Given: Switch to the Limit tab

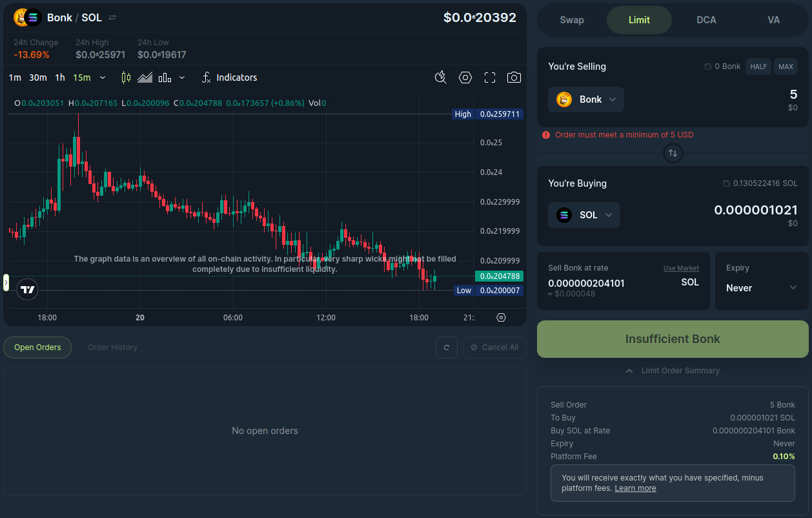Looking at the screenshot, I should click(x=639, y=20).
